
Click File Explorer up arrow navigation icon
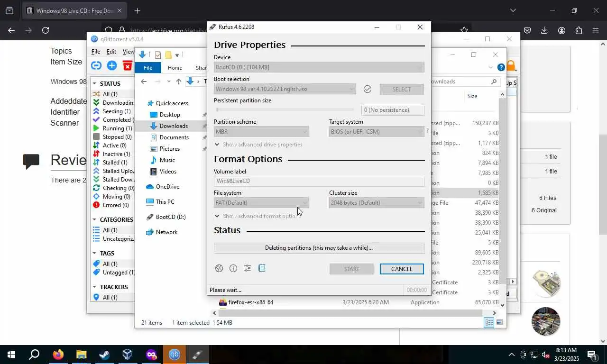click(x=178, y=82)
